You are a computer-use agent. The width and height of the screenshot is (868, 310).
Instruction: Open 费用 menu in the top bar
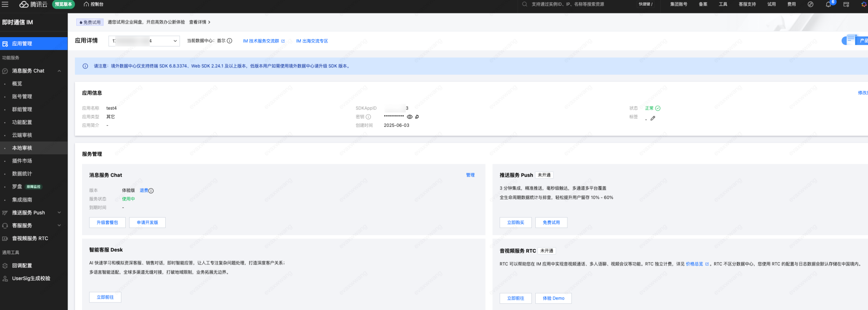pos(792,4)
